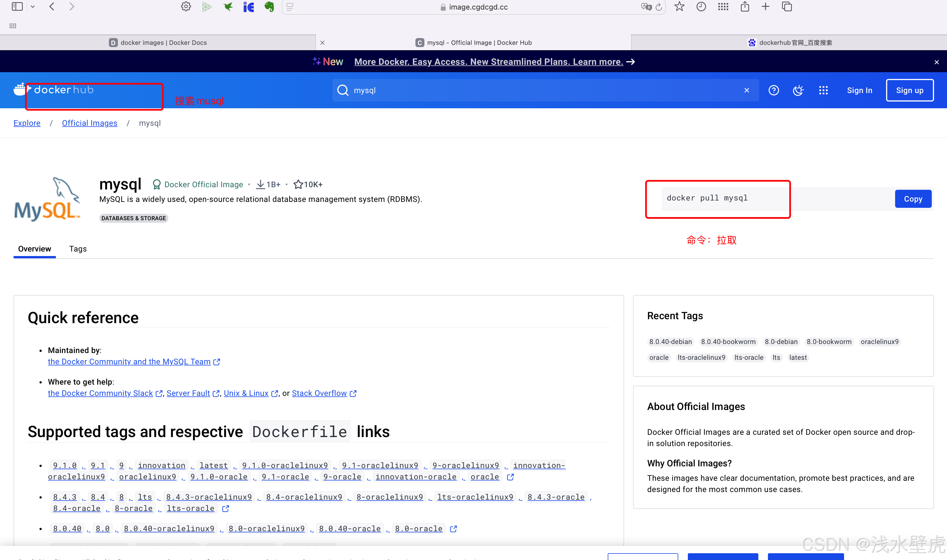The width and height of the screenshot is (947, 560).
Task: Open the help question mark icon
Action: tap(774, 90)
